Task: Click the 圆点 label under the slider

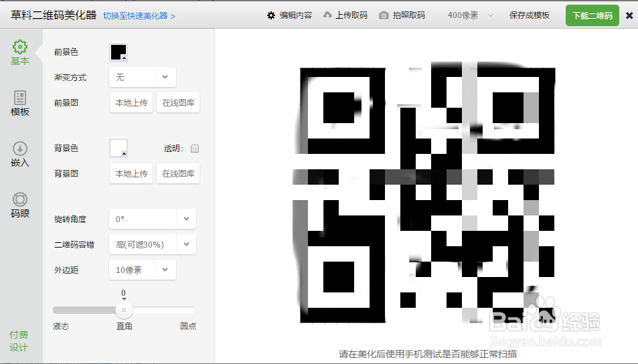Action: click(188, 326)
